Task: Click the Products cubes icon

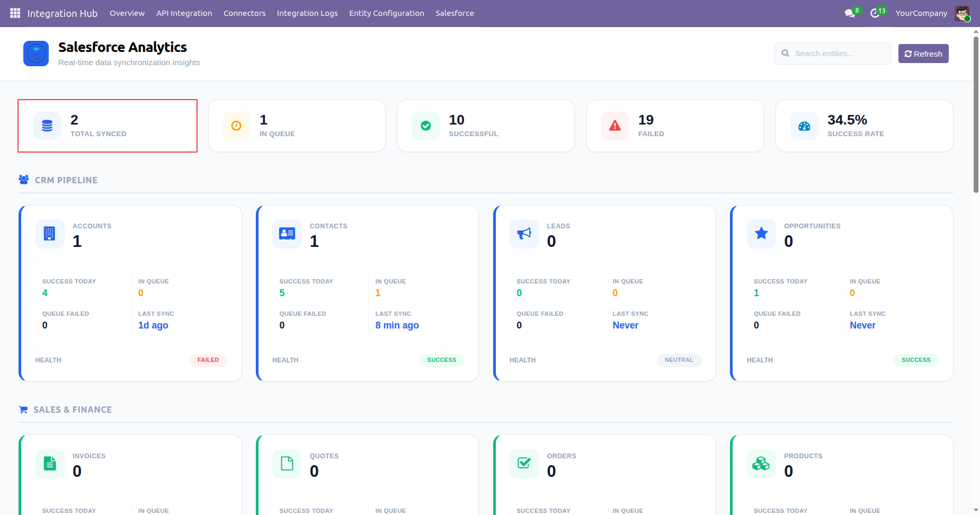Action: (761, 464)
